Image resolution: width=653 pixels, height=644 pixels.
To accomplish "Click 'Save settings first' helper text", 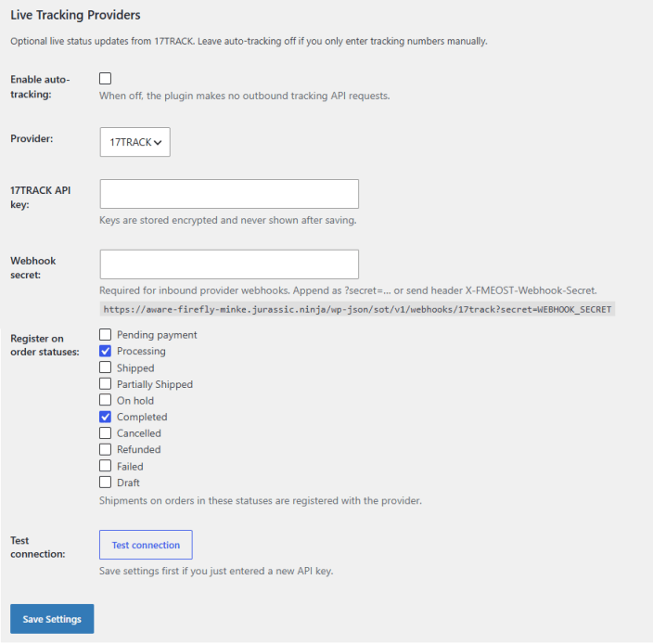I will click(216, 571).
